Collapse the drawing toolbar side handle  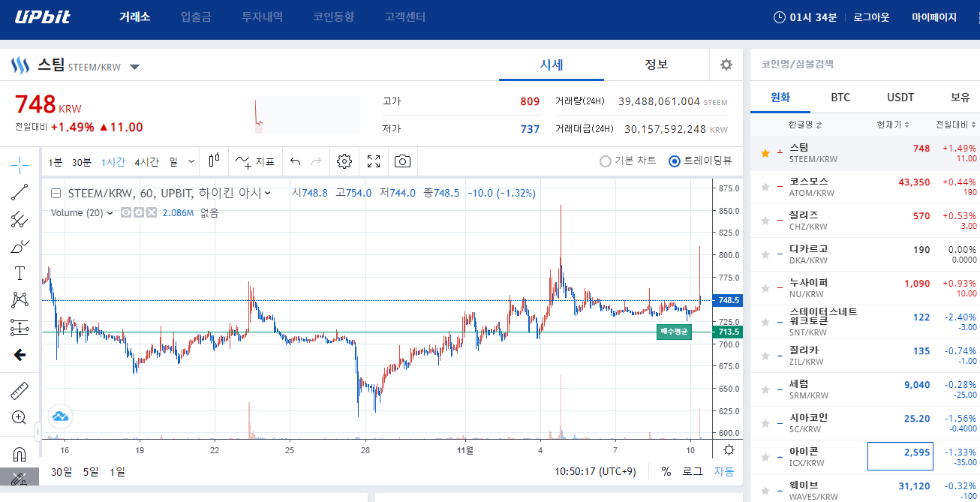tap(38, 431)
